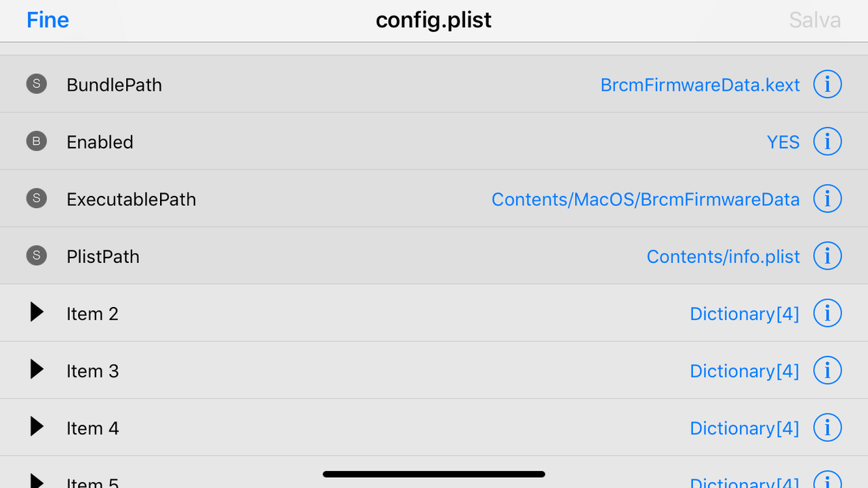Image resolution: width=868 pixels, height=488 pixels.
Task: Click the boolean type badge next to Enabled
Action: point(37,142)
